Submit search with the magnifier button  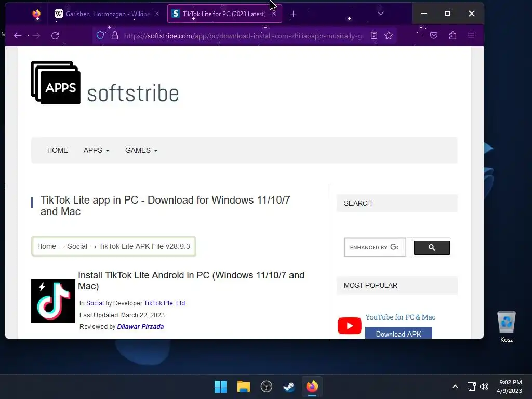(x=432, y=247)
